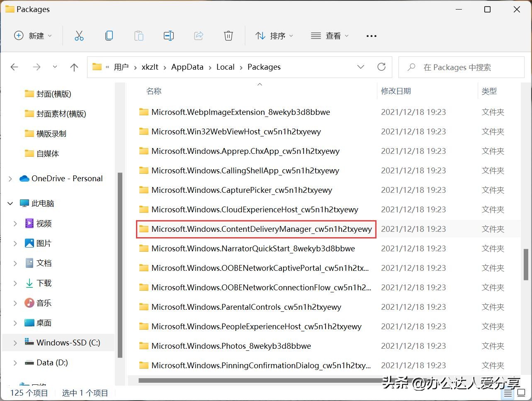
Task: Open the 排序 (Sort) dropdown
Action: pyautogui.click(x=275, y=36)
